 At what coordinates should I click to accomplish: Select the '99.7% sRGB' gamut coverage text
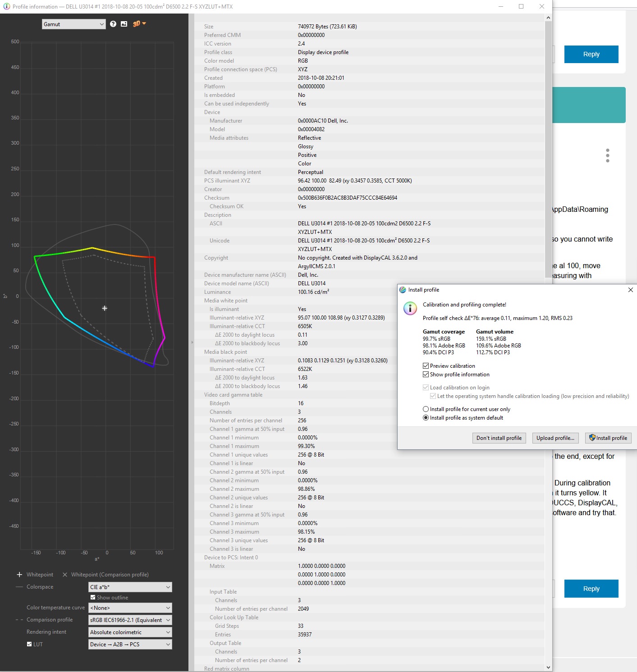tap(436, 339)
